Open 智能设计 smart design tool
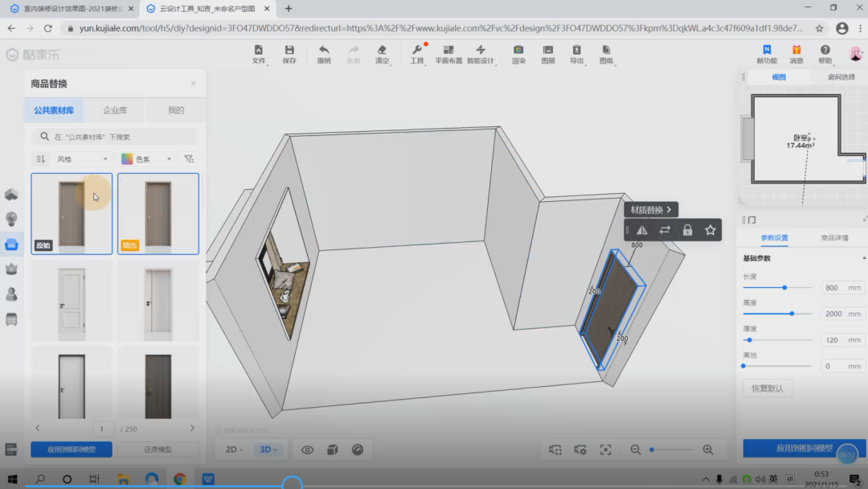This screenshot has height=489, width=868. click(481, 54)
